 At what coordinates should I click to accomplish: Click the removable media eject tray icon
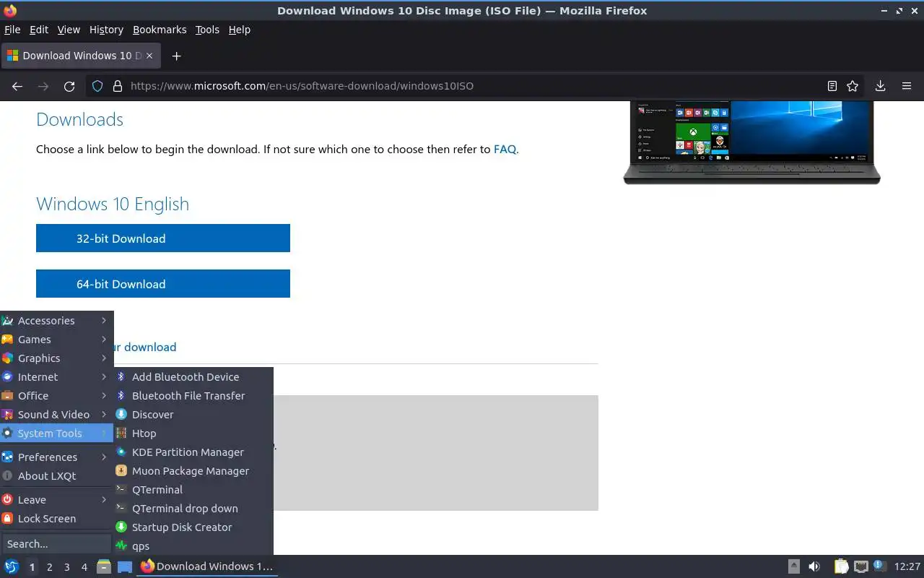point(793,566)
